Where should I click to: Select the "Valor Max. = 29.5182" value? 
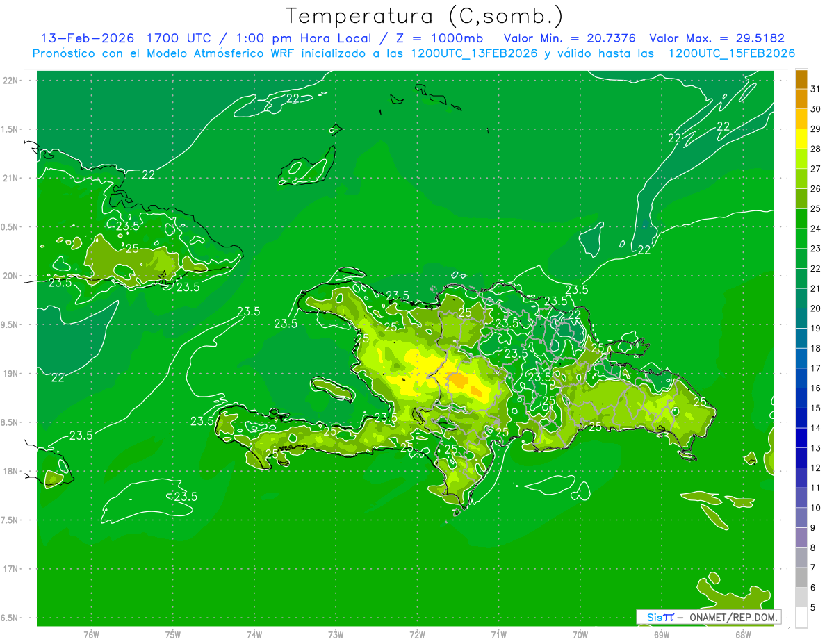(x=717, y=38)
